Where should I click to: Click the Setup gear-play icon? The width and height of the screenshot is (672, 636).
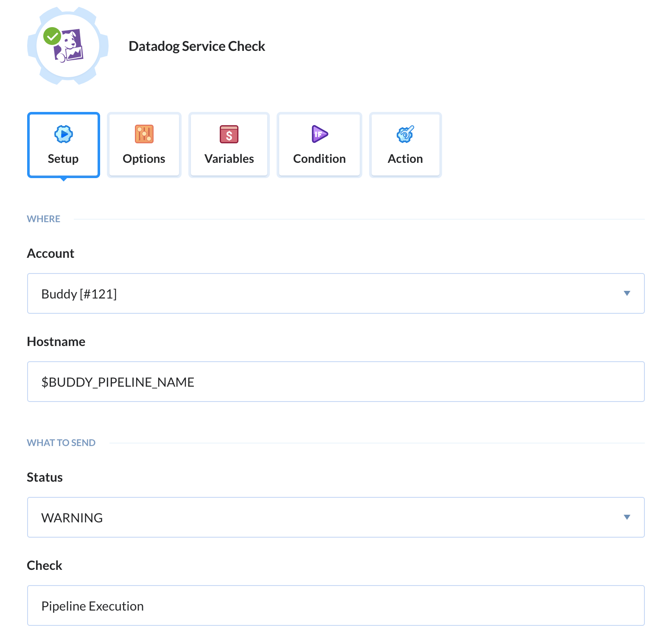(x=64, y=134)
